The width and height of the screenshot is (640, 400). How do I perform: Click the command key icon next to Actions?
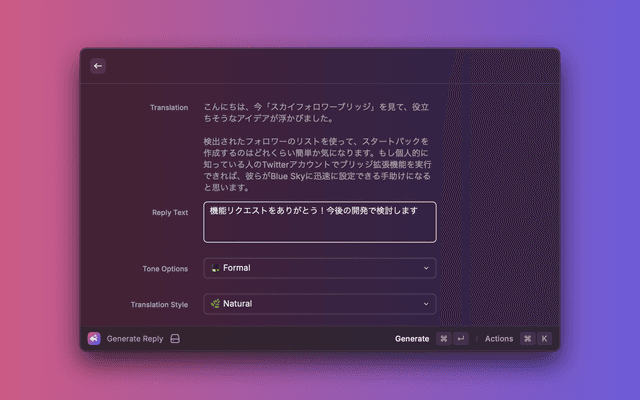(x=528, y=339)
